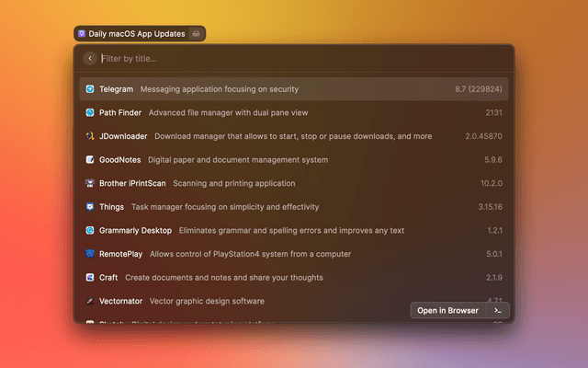Go back using the arrow button

click(89, 59)
